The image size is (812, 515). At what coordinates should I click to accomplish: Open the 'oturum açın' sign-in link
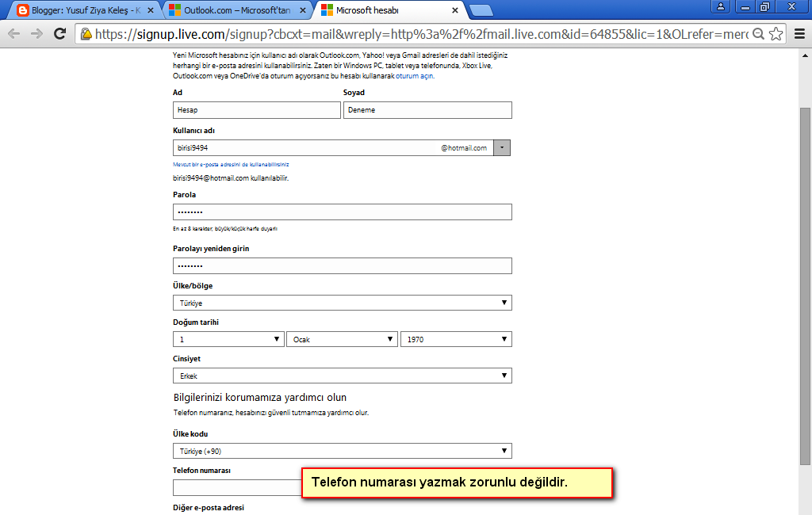coord(414,76)
